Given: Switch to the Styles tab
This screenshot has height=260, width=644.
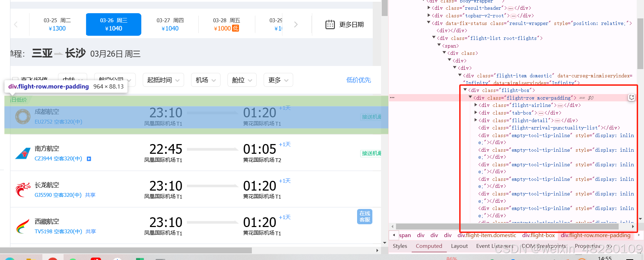Looking at the screenshot, I should pos(400,246).
